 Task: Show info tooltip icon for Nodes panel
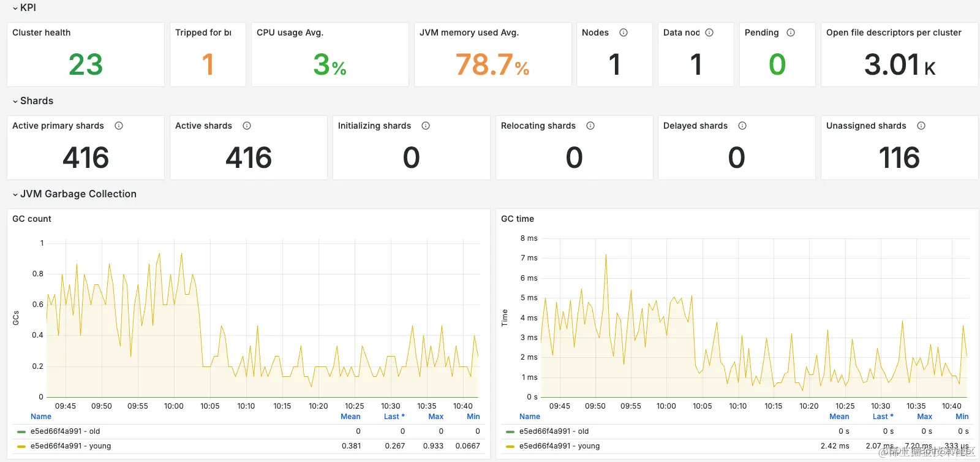[624, 32]
